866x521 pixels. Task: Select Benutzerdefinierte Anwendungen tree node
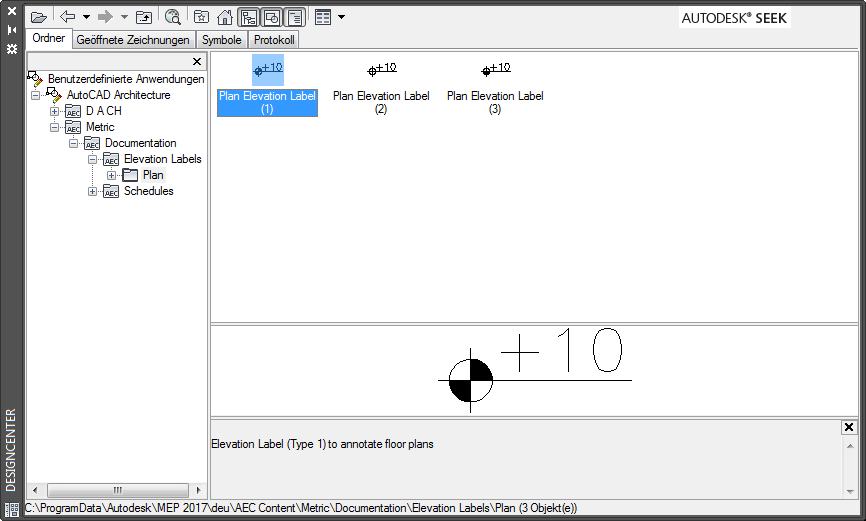(126, 79)
